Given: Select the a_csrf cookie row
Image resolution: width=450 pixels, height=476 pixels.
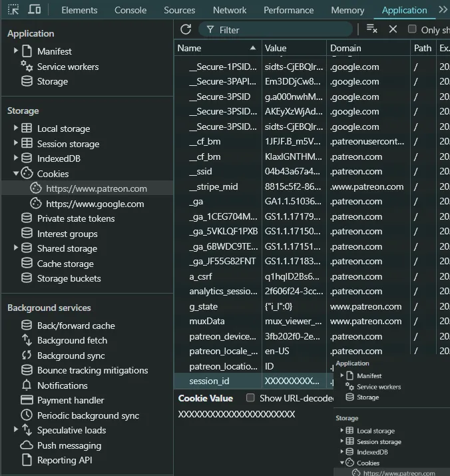Looking at the screenshot, I should 312,276.
